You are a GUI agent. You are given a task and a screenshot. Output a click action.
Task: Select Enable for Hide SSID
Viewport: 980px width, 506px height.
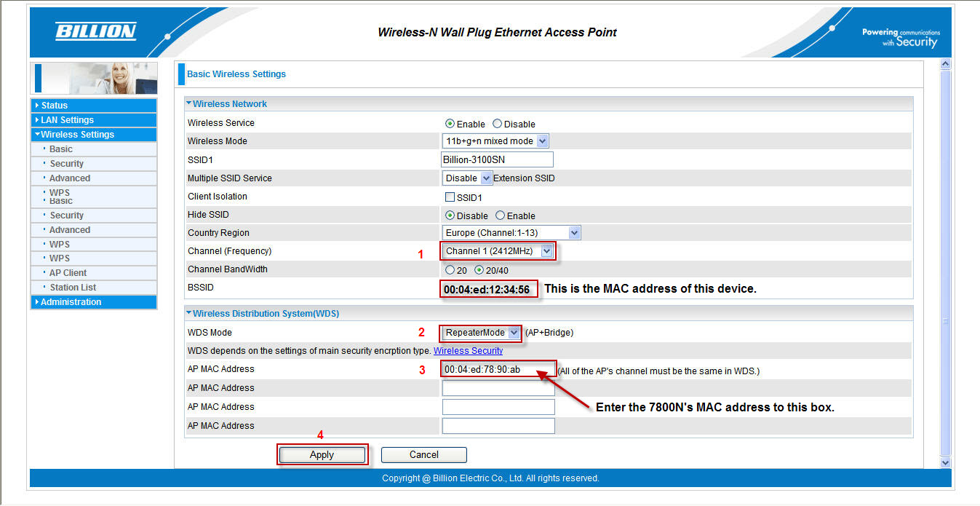500,216
